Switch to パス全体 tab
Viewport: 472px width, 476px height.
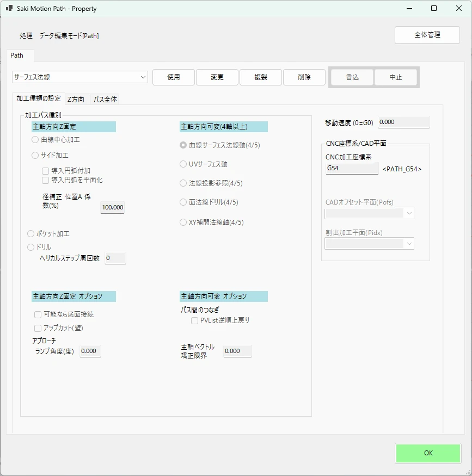click(105, 99)
